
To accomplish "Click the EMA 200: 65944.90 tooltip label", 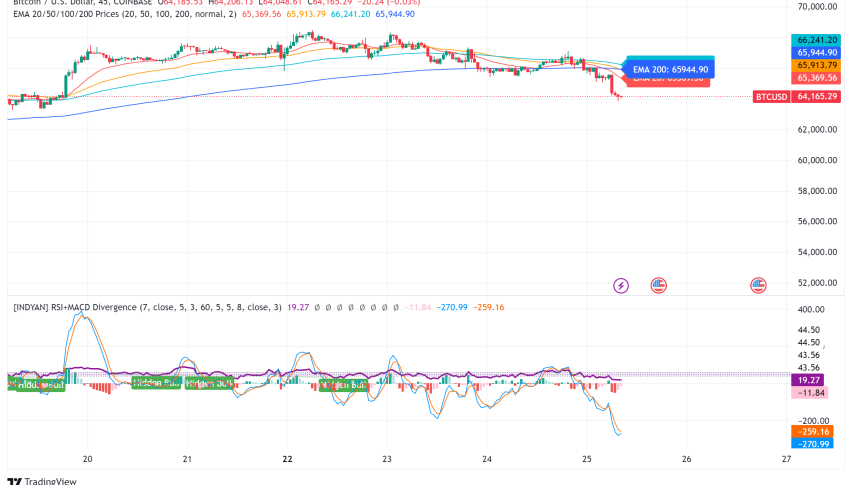I will (671, 69).
